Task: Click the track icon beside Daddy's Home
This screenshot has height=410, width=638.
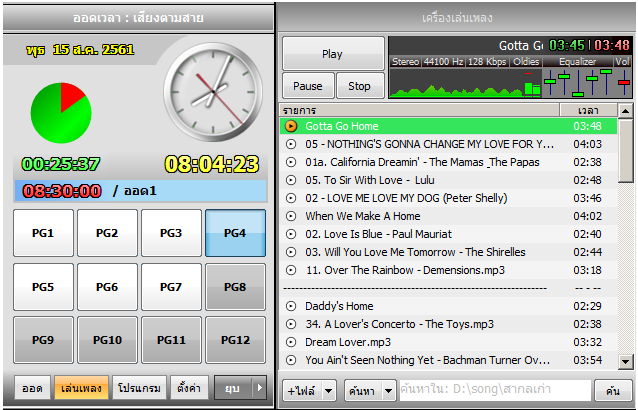Action: click(291, 306)
